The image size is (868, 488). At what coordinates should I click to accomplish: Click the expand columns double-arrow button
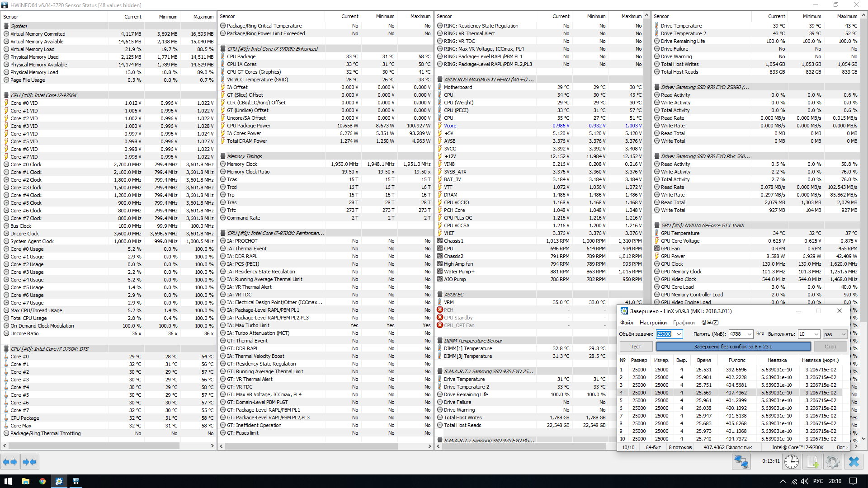click(x=10, y=462)
